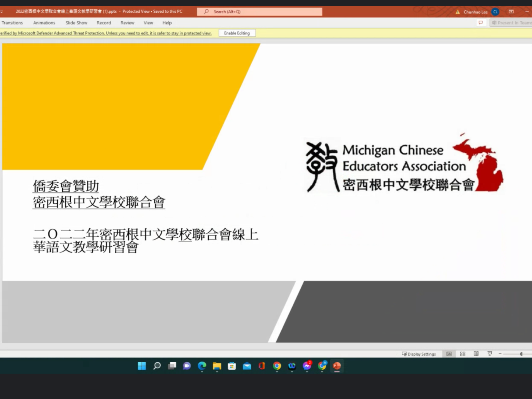Click the Present in Teams button
The height and width of the screenshot is (399, 532).
click(511, 23)
